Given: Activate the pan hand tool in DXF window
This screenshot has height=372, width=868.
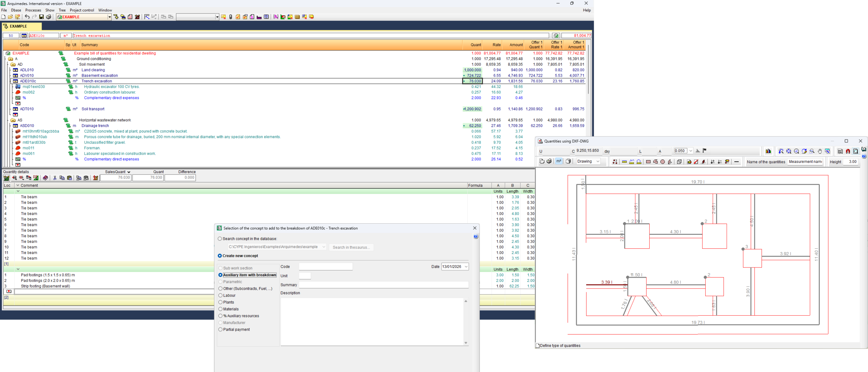Looking at the screenshot, I should coord(820,151).
